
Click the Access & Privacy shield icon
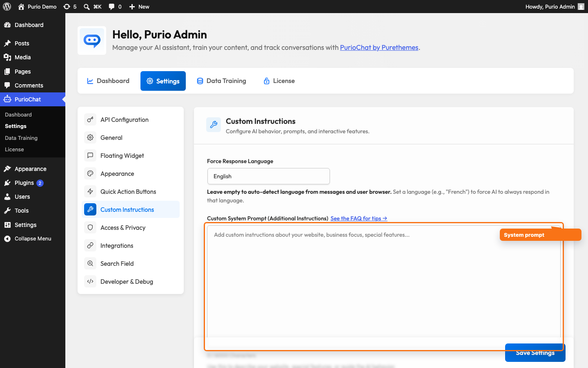(90, 227)
